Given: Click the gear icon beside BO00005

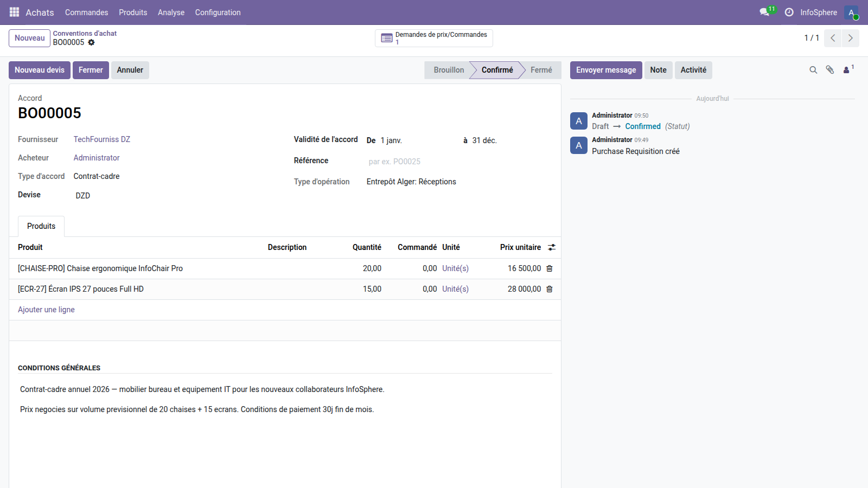Looking at the screenshot, I should click(x=91, y=42).
